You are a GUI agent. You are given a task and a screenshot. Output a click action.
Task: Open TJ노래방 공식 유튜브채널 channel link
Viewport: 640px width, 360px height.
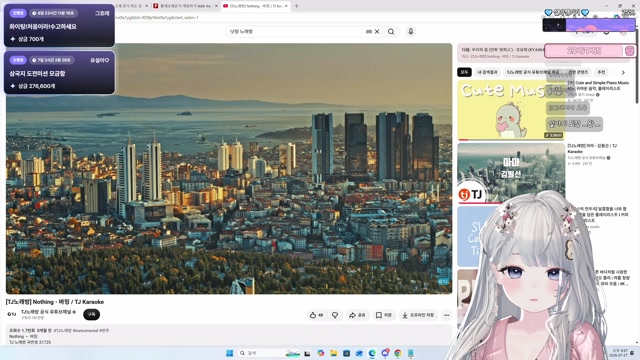click(x=47, y=312)
